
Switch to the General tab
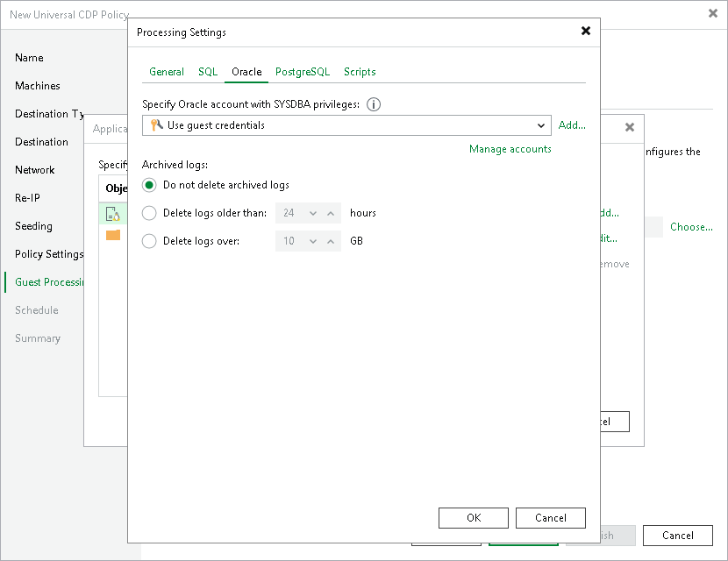click(x=167, y=72)
